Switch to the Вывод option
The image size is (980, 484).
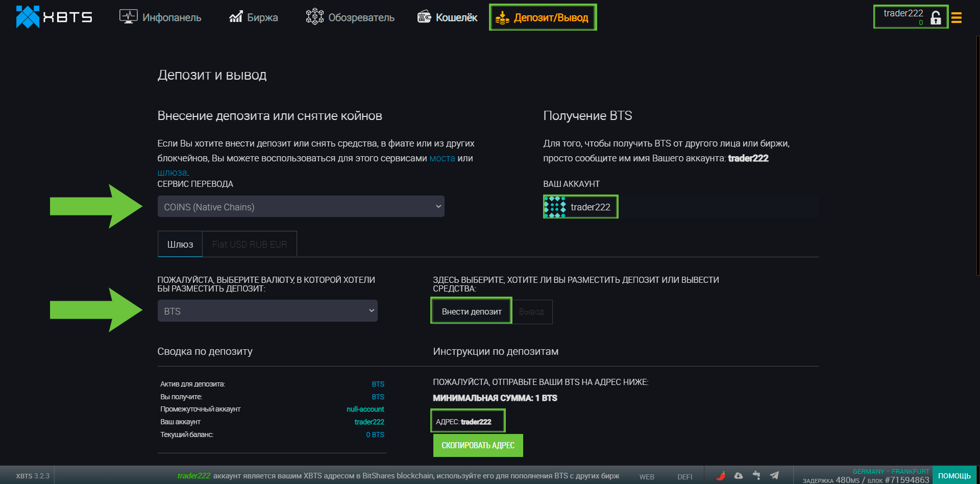point(531,311)
